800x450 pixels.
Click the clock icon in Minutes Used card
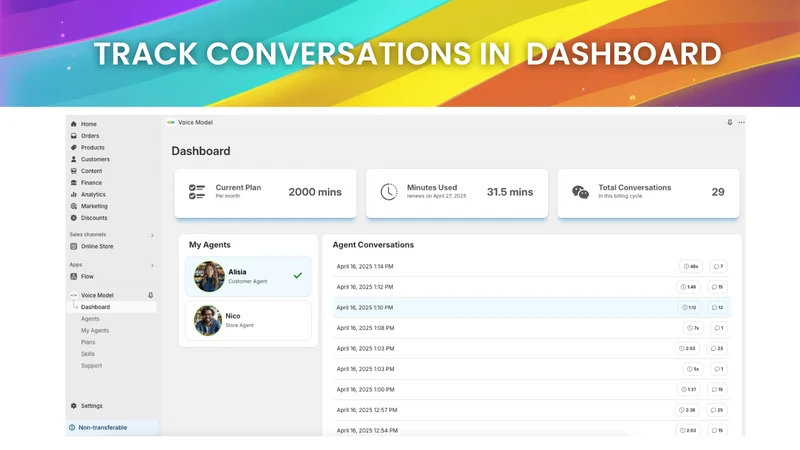[389, 192]
